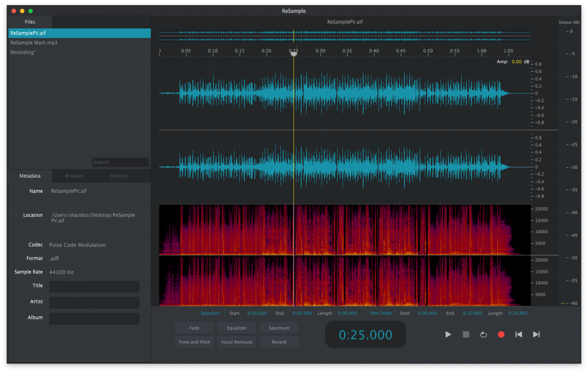588x372 pixels.
Task: Open the Equalizer effect
Action: point(237,328)
